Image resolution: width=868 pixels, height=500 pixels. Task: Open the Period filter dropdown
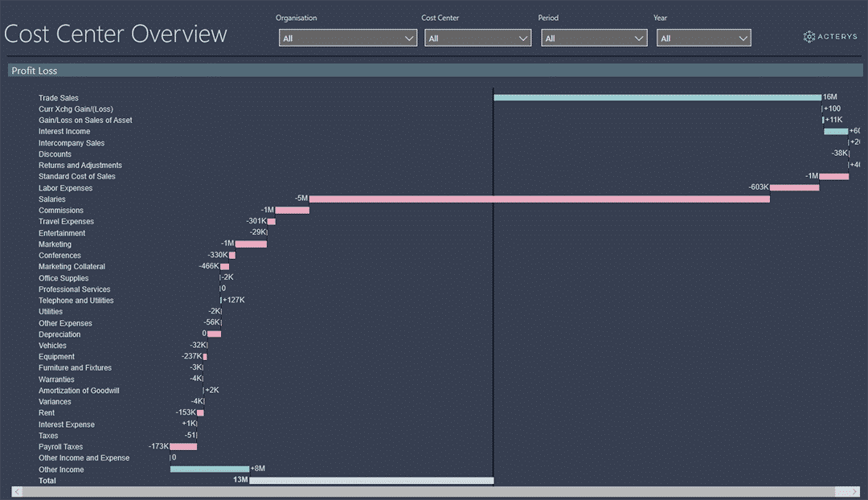tap(593, 38)
